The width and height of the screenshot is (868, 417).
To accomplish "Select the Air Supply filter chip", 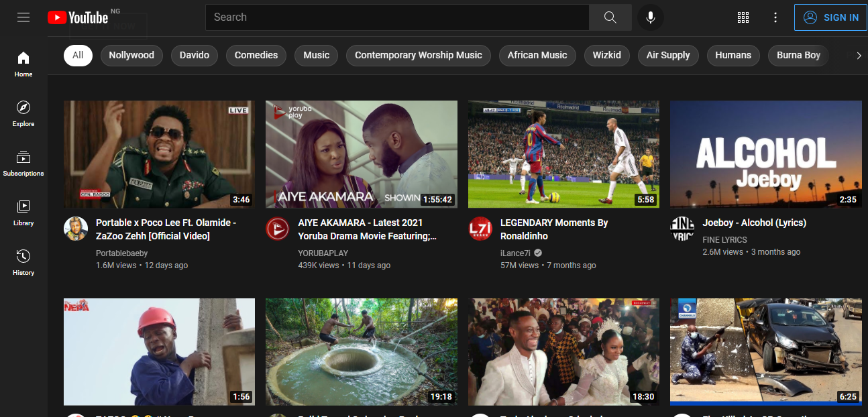I will coord(668,55).
